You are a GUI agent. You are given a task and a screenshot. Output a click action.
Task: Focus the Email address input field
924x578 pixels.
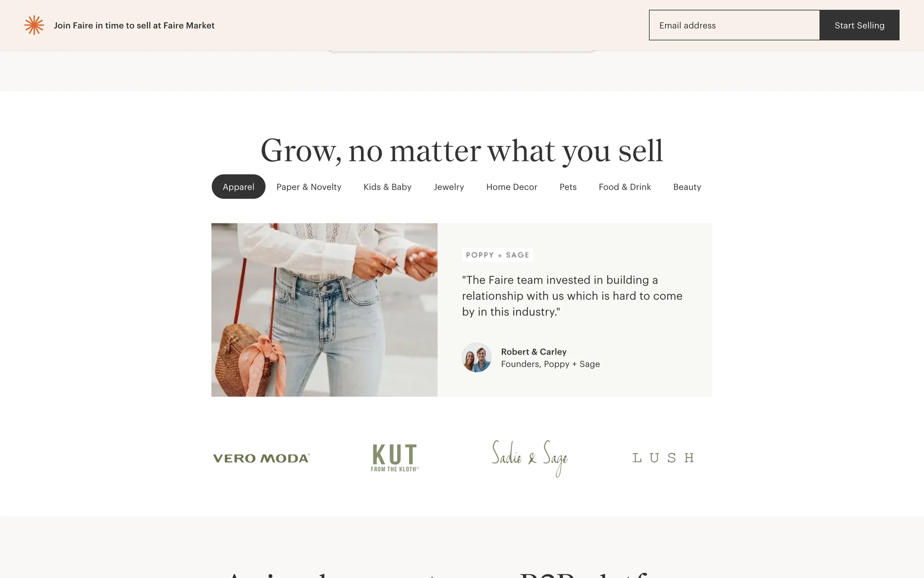click(734, 25)
